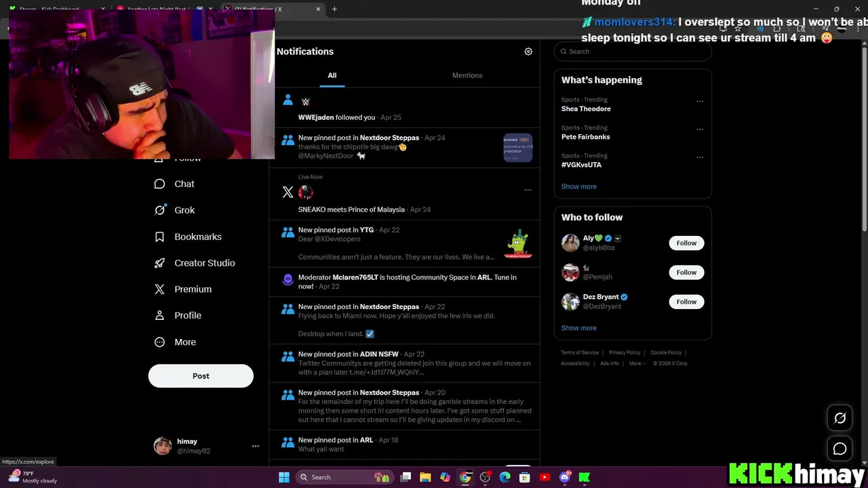Screen dimensions: 868x488
Task: Open Discord from the taskbar
Action: tap(564, 477)
